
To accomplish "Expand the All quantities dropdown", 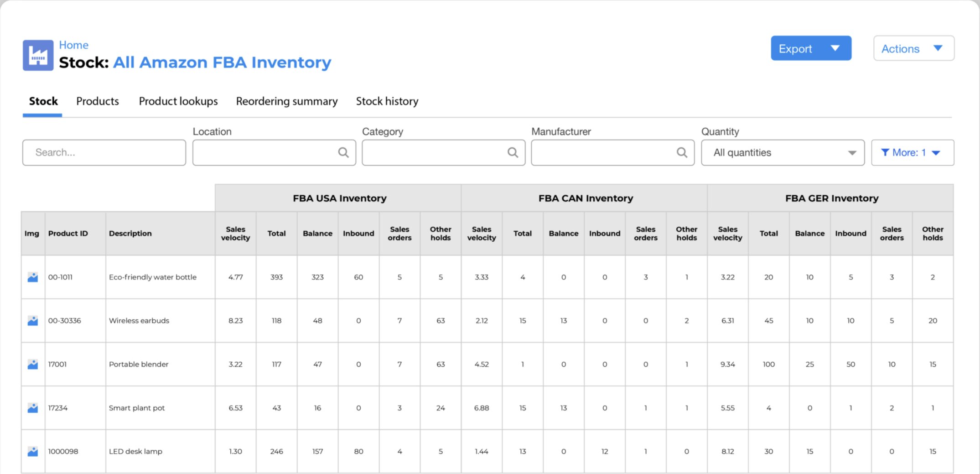I will point(783,152).
